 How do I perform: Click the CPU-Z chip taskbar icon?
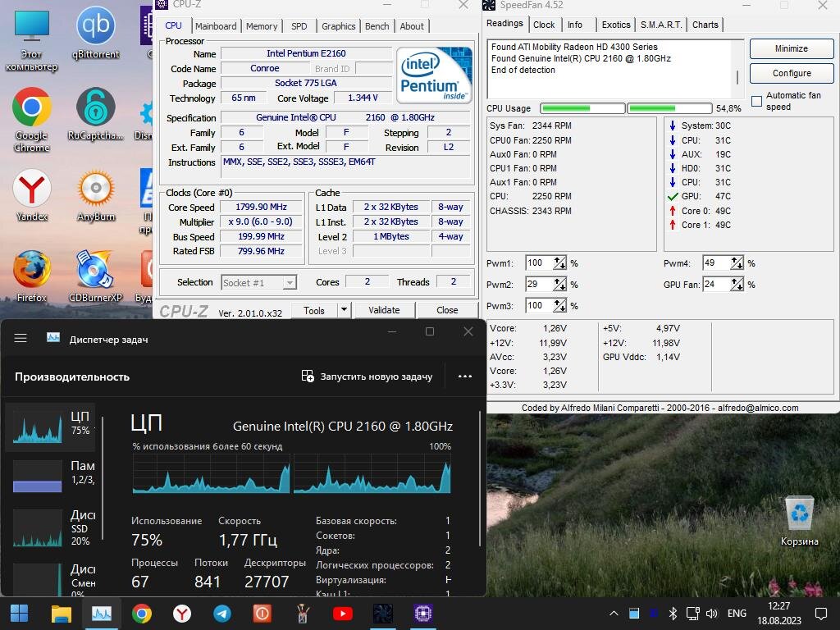pyautogui.click(x=423, y=614)
